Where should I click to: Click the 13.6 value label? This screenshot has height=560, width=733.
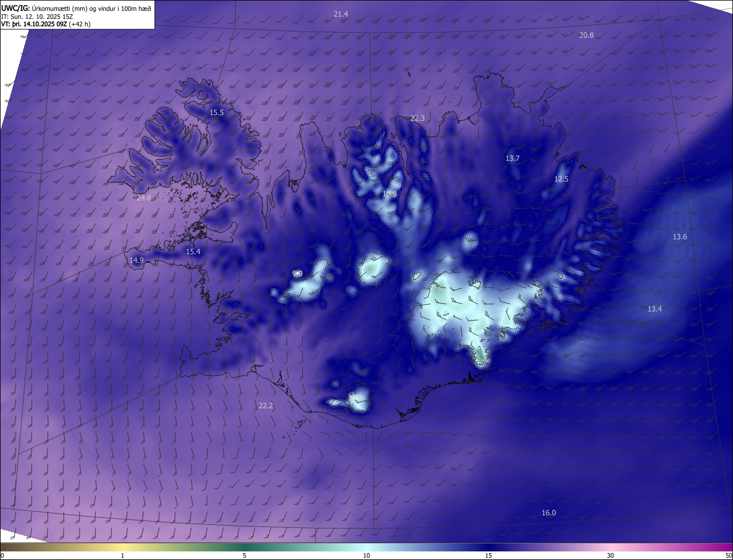680,237
